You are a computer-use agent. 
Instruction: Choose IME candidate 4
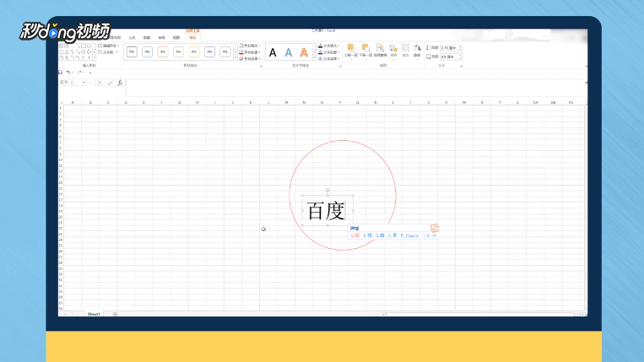(392, 235)
